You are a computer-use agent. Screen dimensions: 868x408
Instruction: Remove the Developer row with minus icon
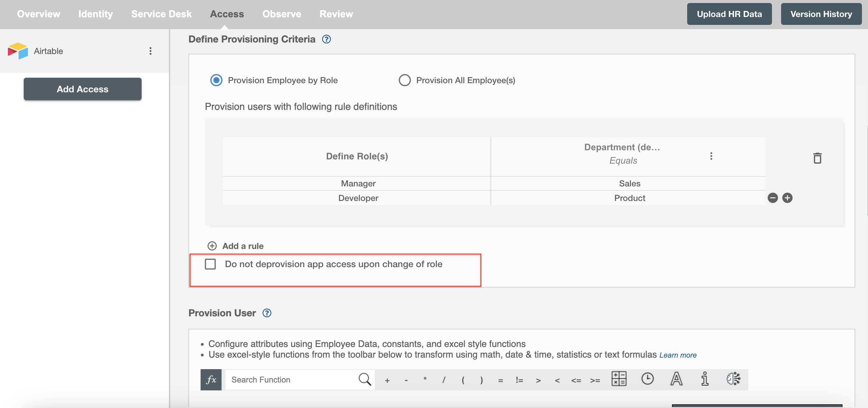tap(773, 198)
